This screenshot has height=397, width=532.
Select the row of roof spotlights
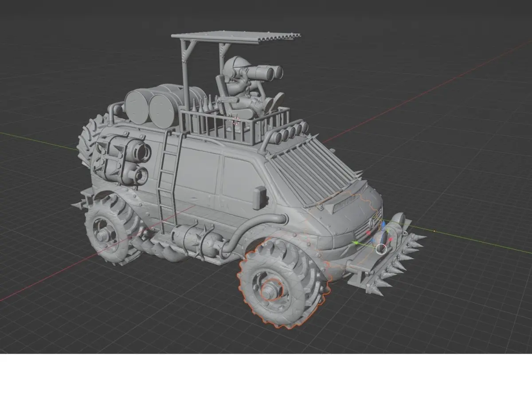point(289,133)
